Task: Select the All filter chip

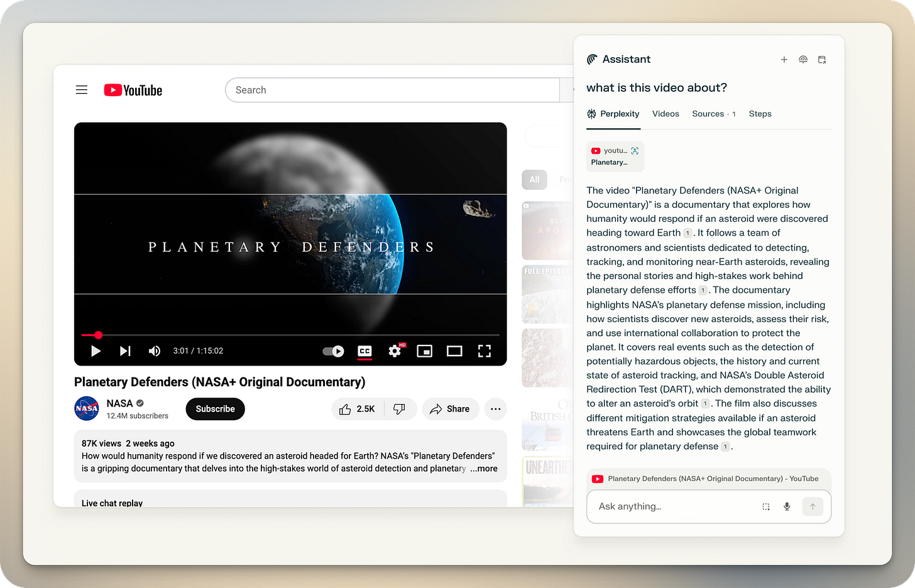Action: [x=534, y=180]
